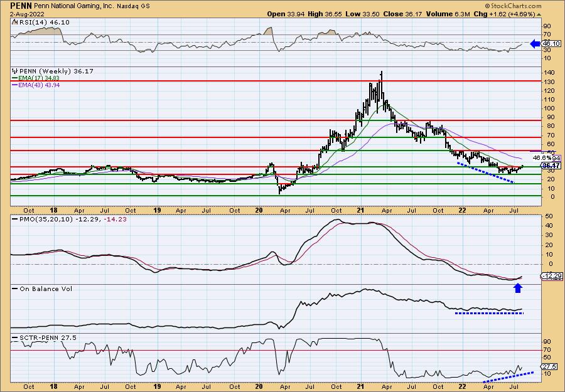Click the green line swatch for EMA(17)
Viewport: 565px width, 392px height.
click(x=15, y=78)
